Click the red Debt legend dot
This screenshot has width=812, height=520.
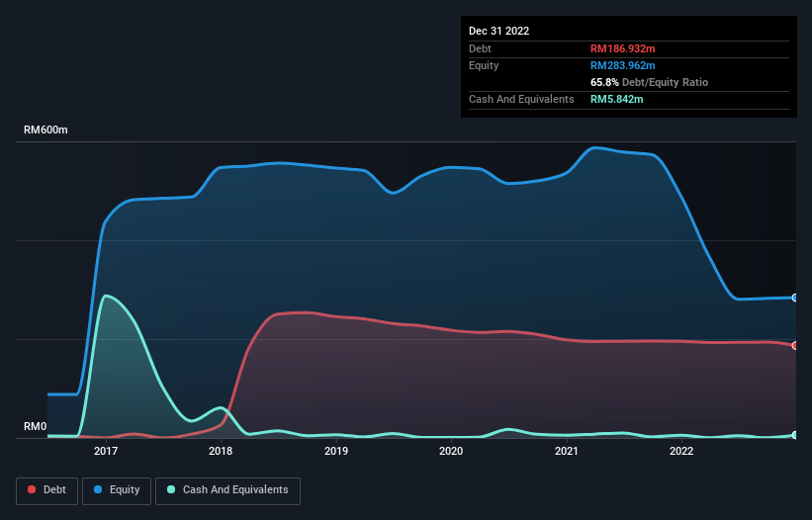coord(32,489)
